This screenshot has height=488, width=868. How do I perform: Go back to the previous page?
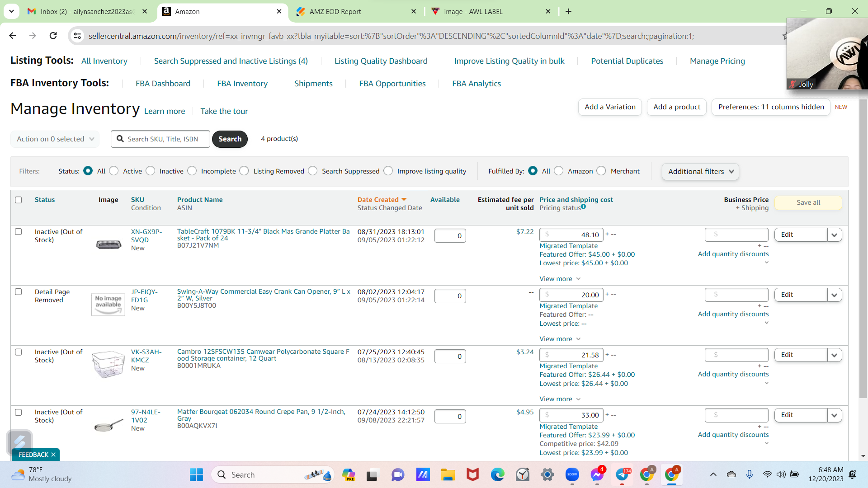pyautogui.click(x=13, y=36)
